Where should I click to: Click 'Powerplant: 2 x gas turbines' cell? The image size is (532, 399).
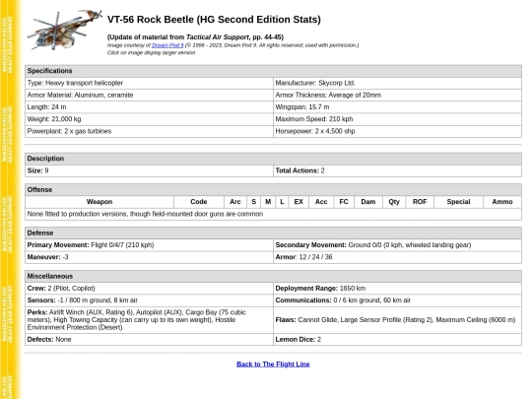click(x=149, y=131)
